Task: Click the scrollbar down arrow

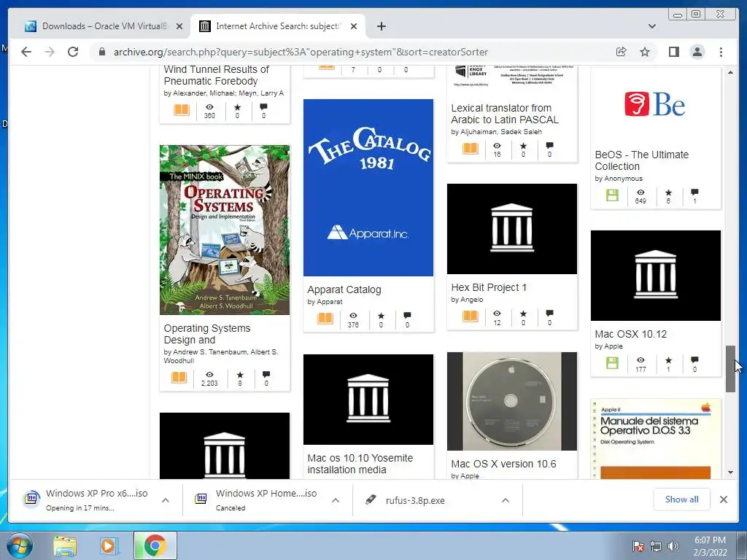Action: [730, 472]
